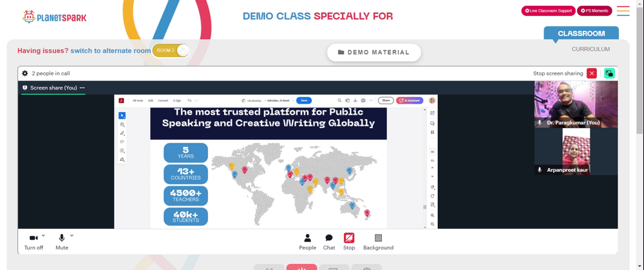Click the redo arrow in Acrobat
This screenshot has height=270, width=644.
pos(196,101)
